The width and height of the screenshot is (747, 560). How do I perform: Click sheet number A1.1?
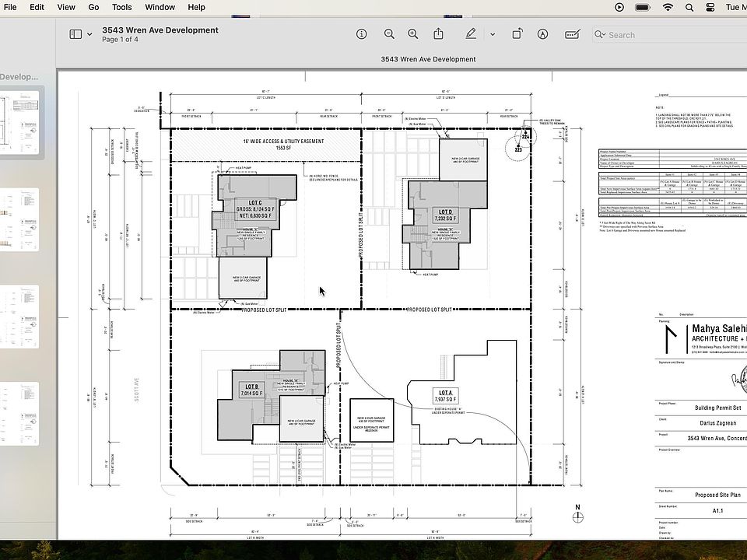[x=717, y=510]
